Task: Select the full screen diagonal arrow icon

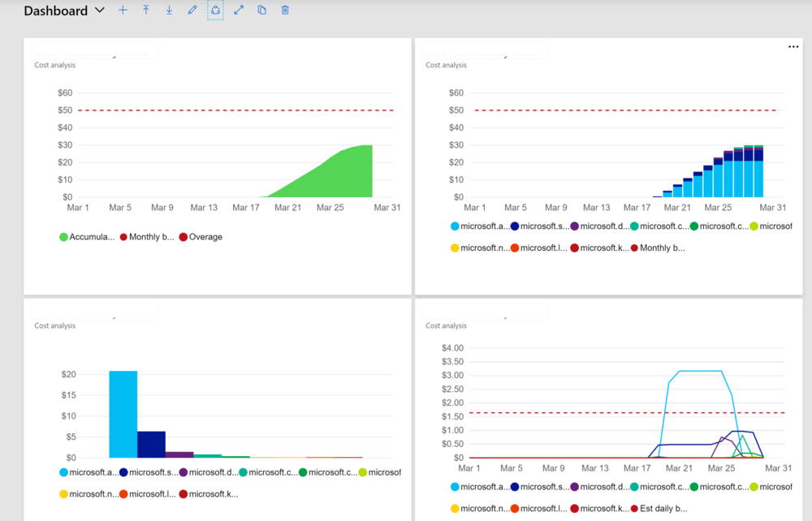Action: [237, 10]
